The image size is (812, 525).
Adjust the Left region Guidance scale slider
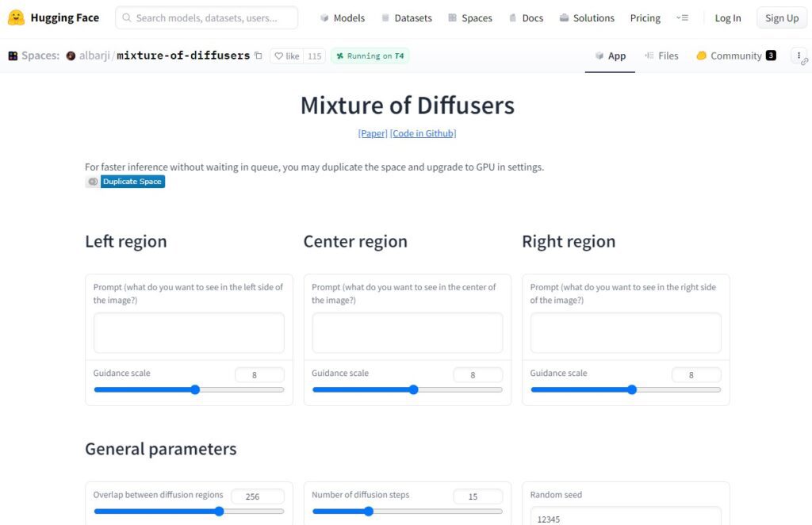coord(195,389)
